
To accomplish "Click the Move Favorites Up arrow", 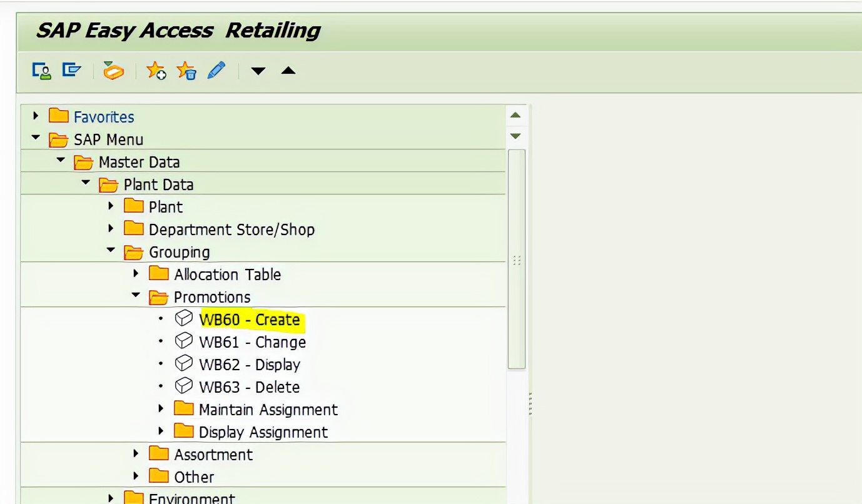I will click(x=288, y=71).
